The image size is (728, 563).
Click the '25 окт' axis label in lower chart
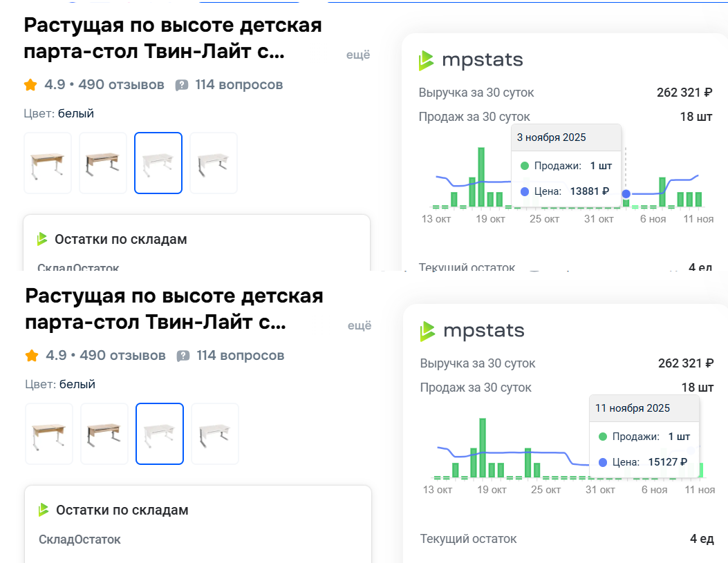546,490
